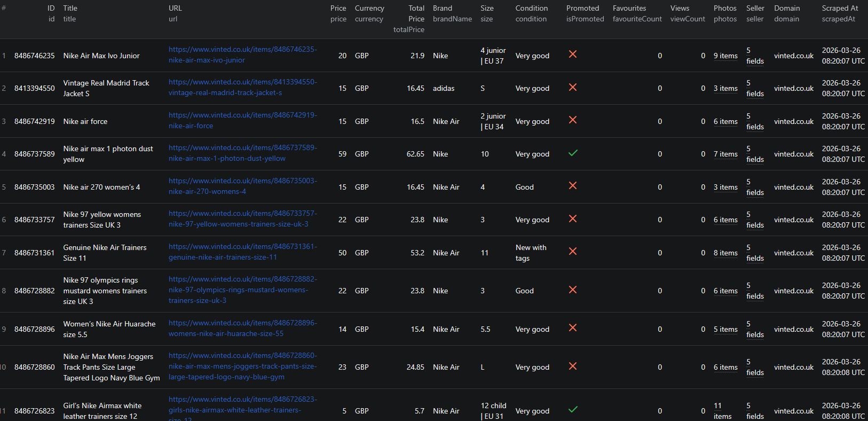Viewport: 868px width, 421px height.
Task: Open the Nike Air Max Ivo Junior listing URL
Action: (242, 55)
